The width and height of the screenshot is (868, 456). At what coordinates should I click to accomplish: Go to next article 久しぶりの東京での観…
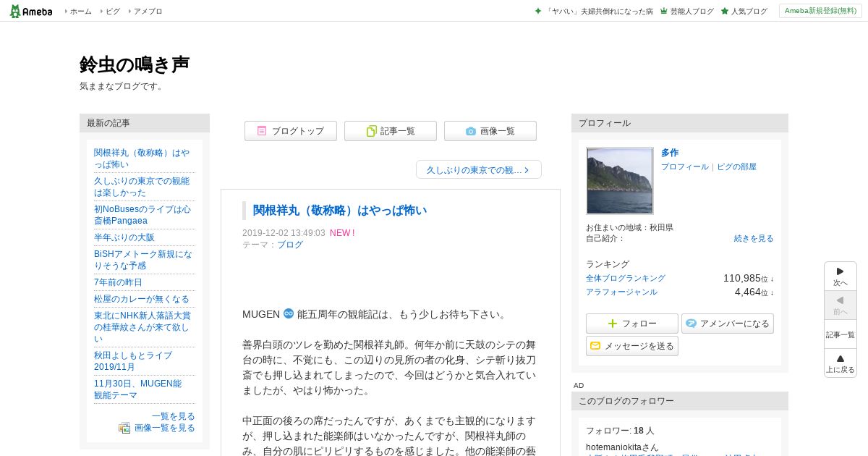(479, 169)
